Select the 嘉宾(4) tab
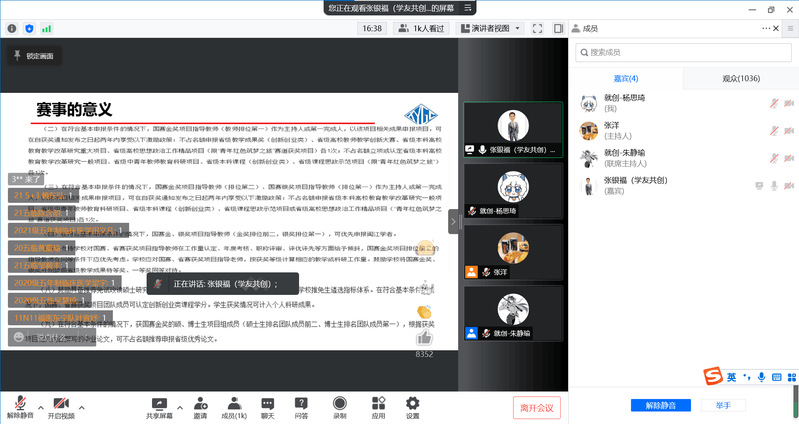799x424 pixels. point(626,78)
